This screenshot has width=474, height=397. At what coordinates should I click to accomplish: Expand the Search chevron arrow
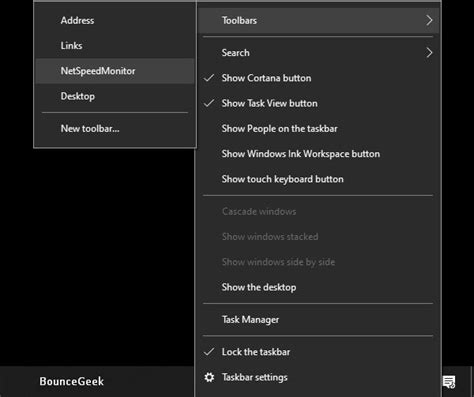click(x=429, y=53)
